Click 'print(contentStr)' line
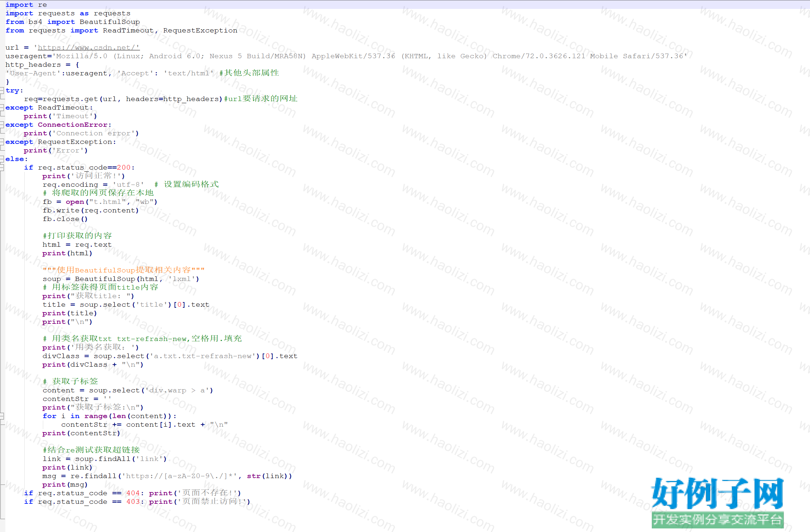 click(81, 433)
